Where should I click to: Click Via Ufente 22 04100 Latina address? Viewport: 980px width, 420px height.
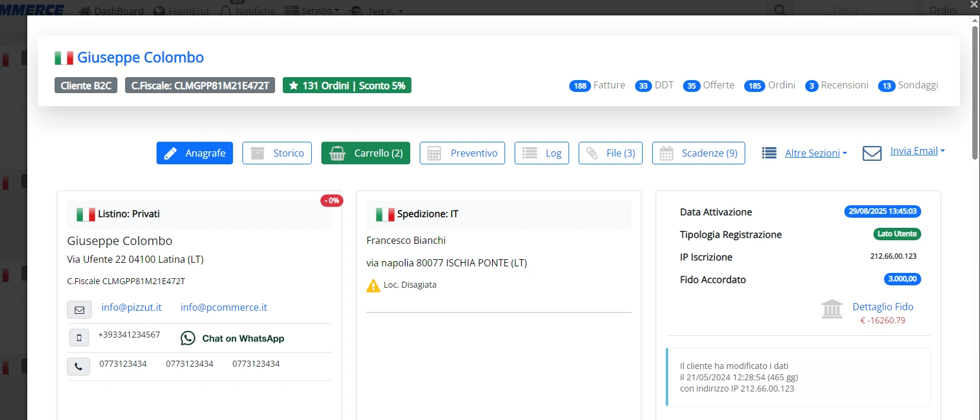(x=135, y=259)
